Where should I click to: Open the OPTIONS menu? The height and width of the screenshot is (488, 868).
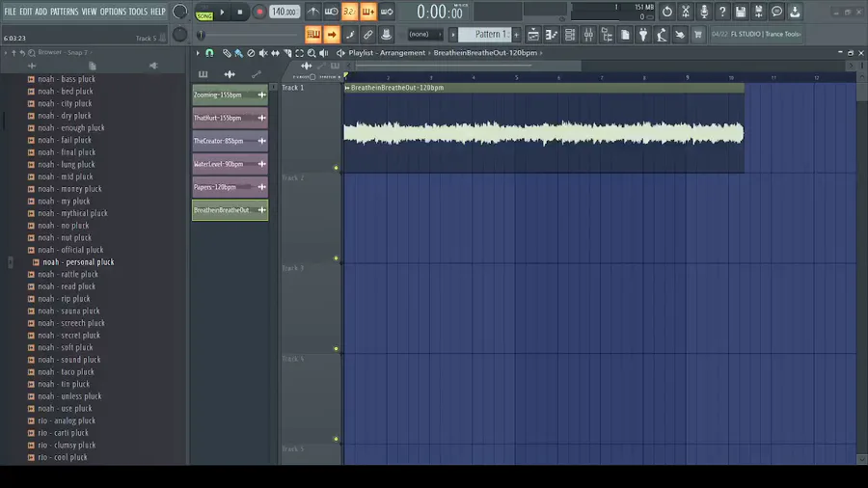pyautogui.click(x=113, y=12)
